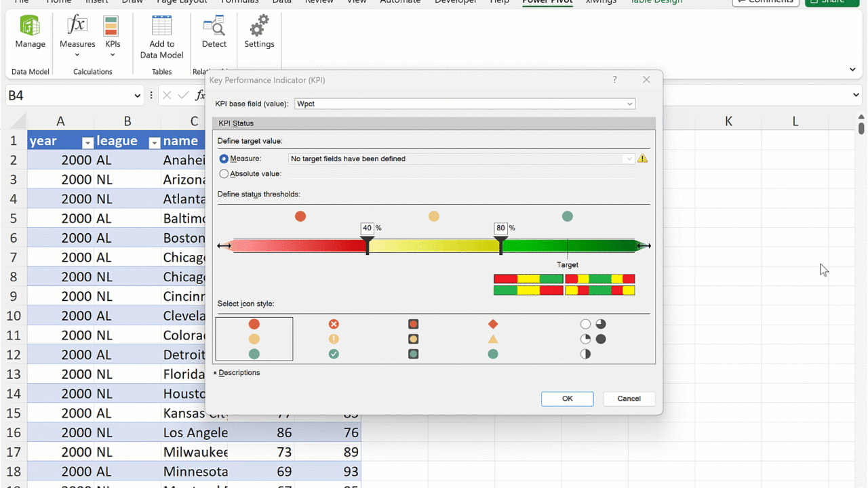The image size is (868, 488).
Task: Expand the formula bar
Action: [x=856, y=96]
